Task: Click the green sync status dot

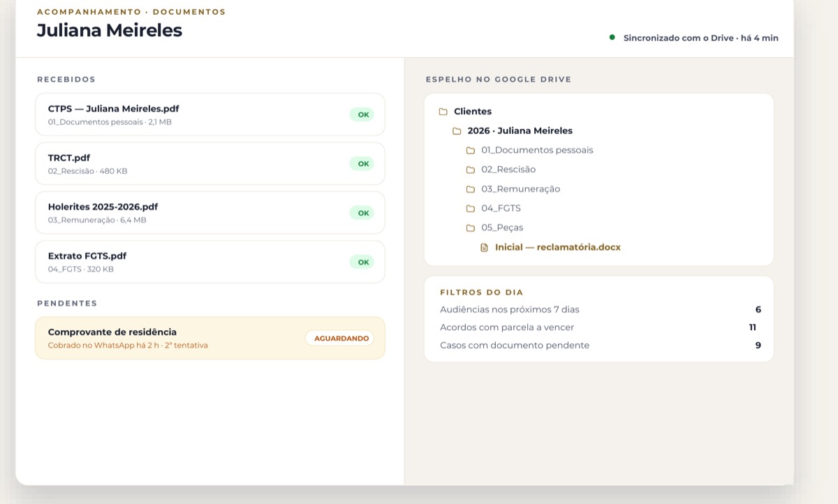Action: tap(612, 37)
